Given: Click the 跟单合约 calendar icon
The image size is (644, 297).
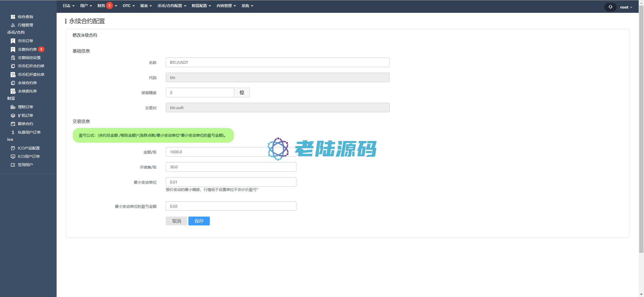Looking at the screenshot, I should [x=13, y=124].
